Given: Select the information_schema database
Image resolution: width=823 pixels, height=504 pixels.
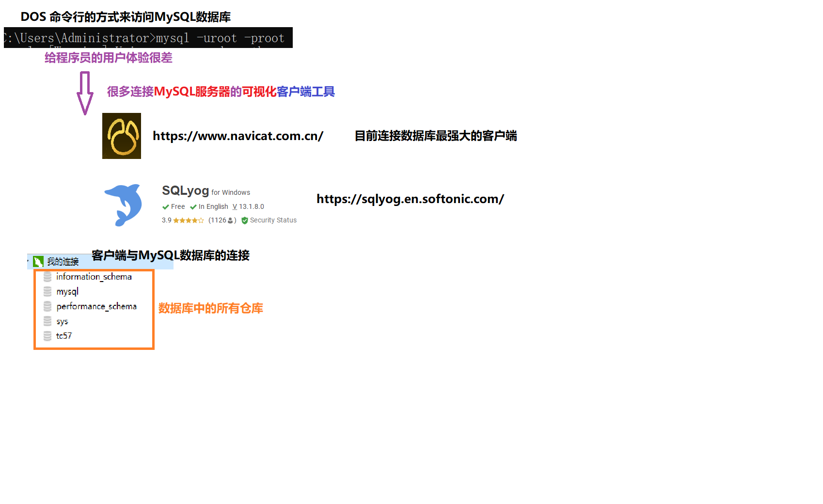Looking at the screenshot, I should [x=94, y=277].
